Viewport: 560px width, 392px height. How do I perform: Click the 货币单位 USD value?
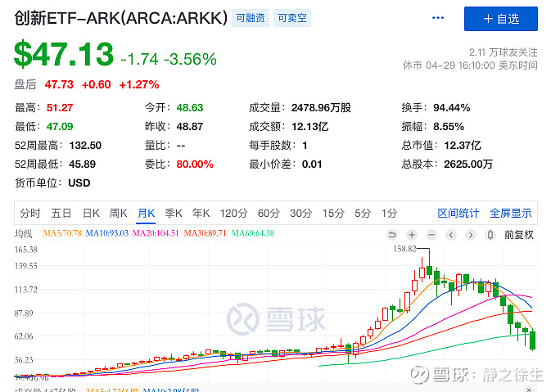79,183
